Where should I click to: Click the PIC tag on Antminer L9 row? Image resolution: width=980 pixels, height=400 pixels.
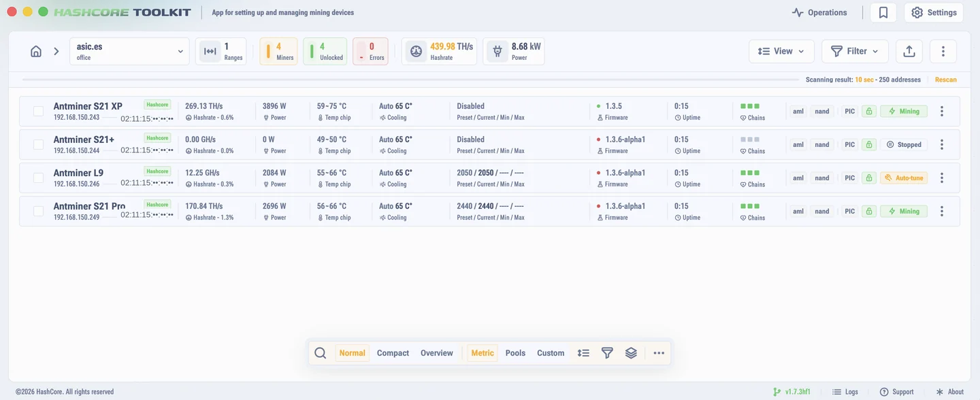click(849, 178)
